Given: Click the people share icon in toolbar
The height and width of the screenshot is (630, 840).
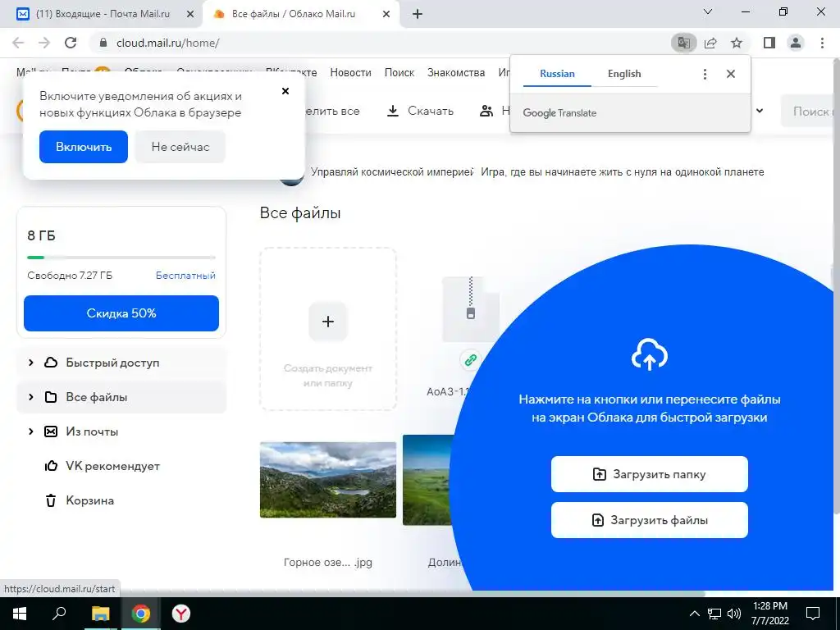Looking at the screenshot, I should [486, 111].
